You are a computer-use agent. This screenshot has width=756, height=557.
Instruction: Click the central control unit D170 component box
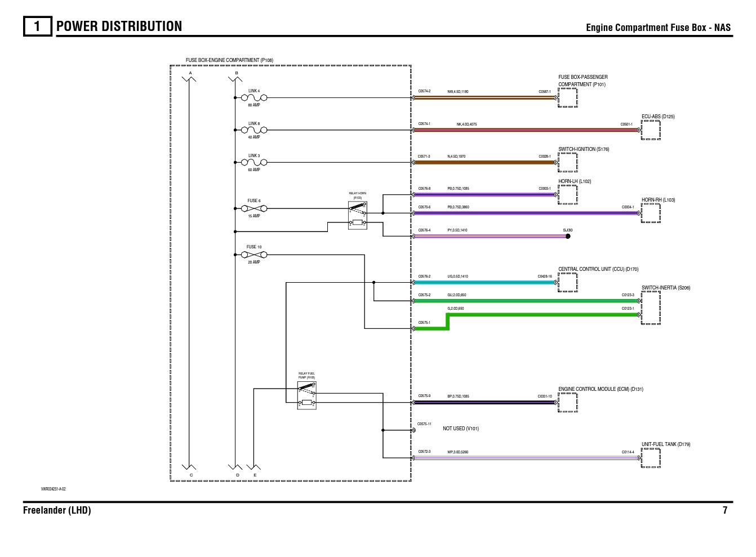(x=568, y=283)
